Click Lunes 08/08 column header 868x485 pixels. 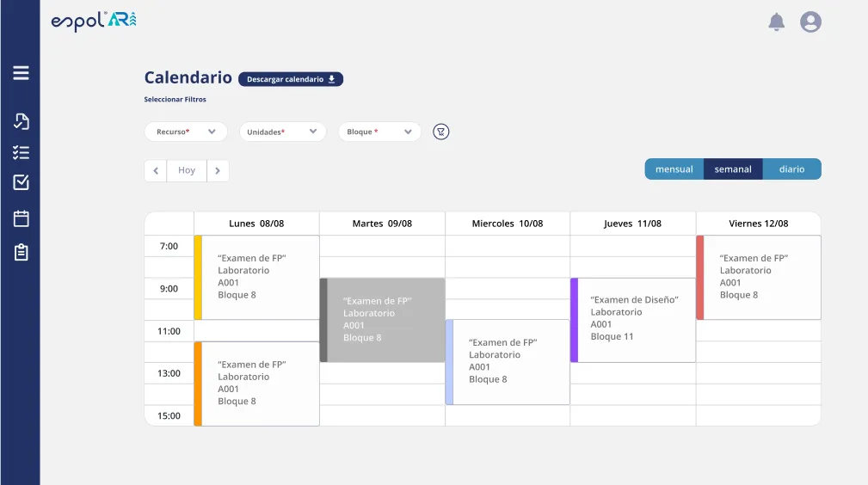click(x=256, y=224)
